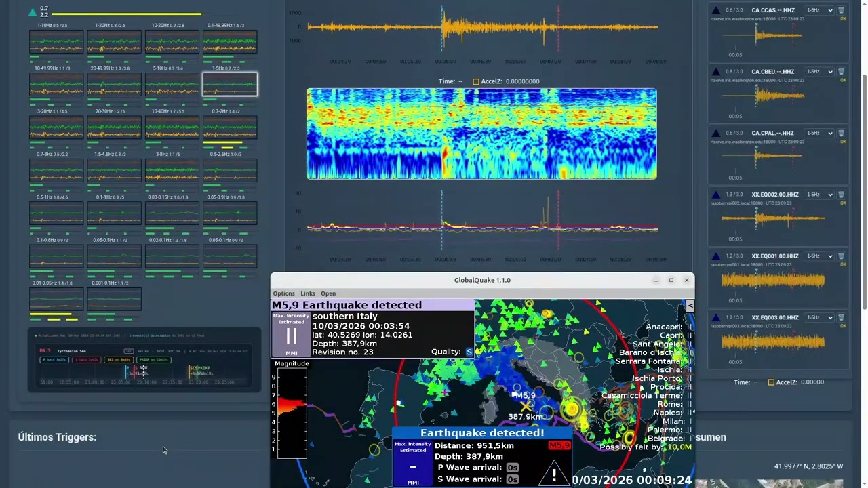Pick the 0.5-1Hz band thumbnail
Screen dimensions: 868x488
56,213
